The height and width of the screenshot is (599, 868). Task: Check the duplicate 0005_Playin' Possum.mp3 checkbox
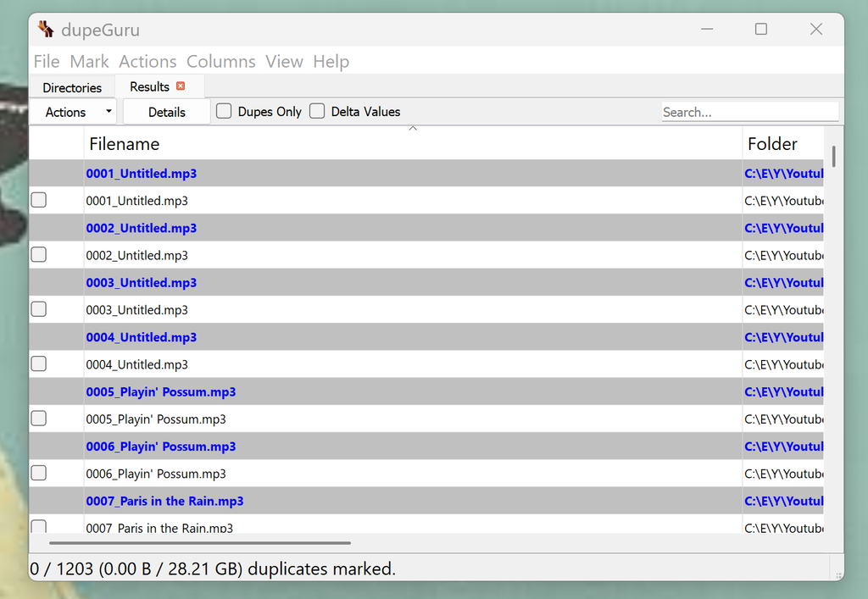[x=39, y=419]
